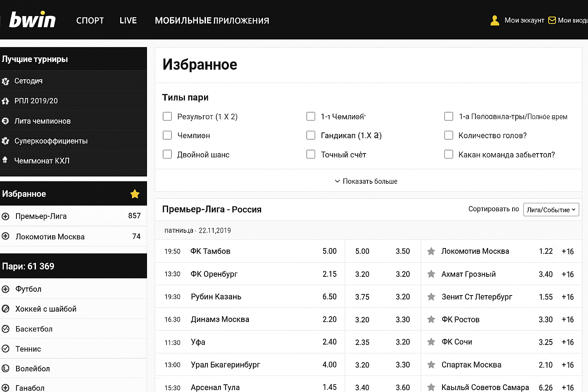Check the Точный счёт bet type
The image size is (588, 392).
coord(311,154)
